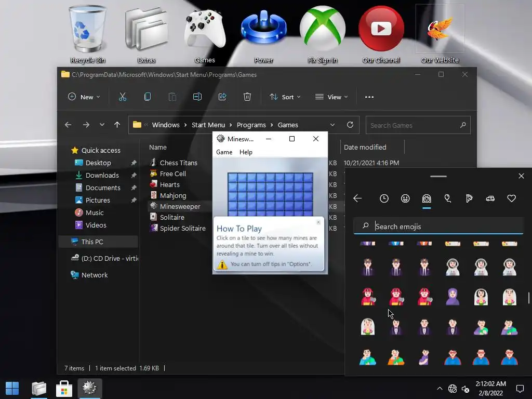Open the Power desktop icon
This screenshot has height=399, width=532.
(x=263, y=34)
